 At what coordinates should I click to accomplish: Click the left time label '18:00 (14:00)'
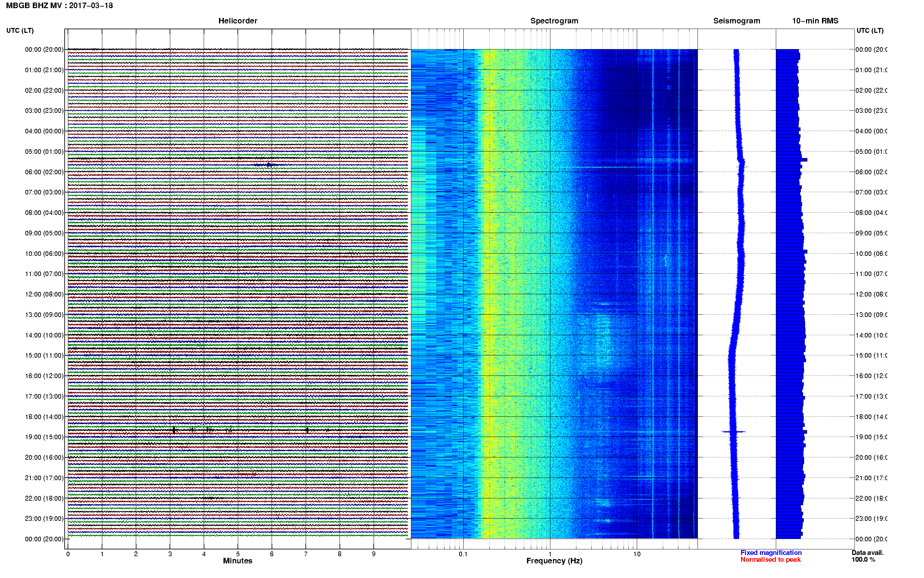44,417
